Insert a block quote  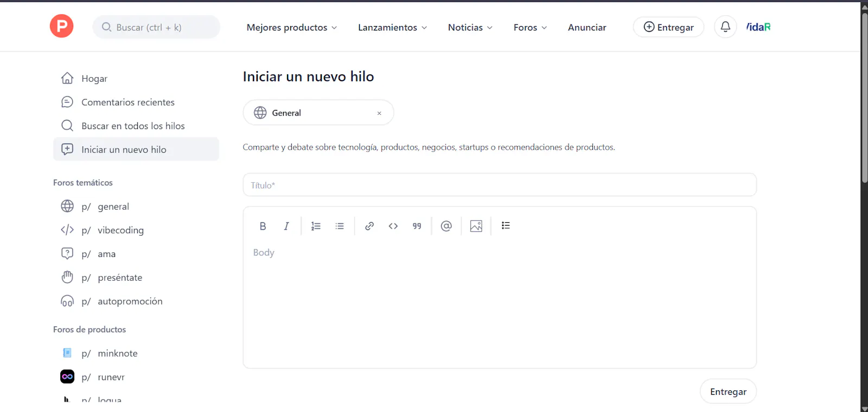click(417, 226)
